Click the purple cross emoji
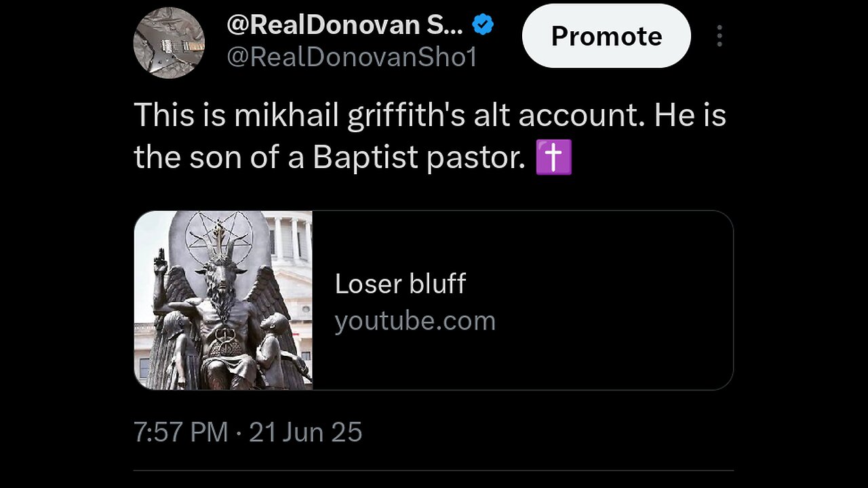This screenshot has height=488, width=868. click(554, 157)
